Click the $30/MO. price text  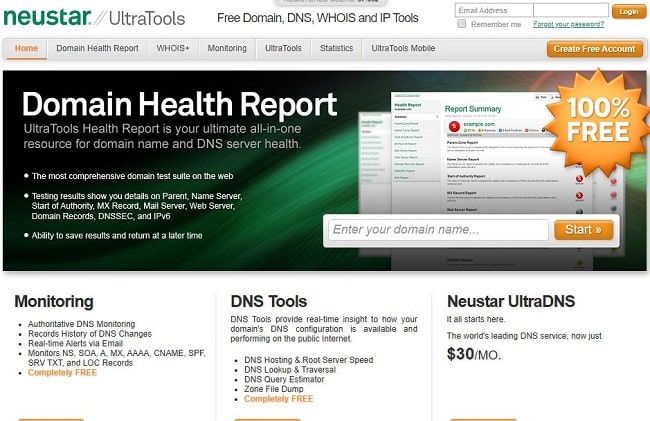pyautogui.click(x=474, y=354)
